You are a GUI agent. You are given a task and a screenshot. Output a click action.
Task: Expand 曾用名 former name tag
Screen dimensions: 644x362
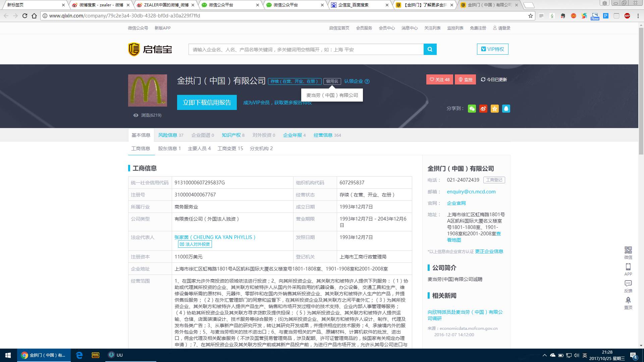(x=332, y=81)
